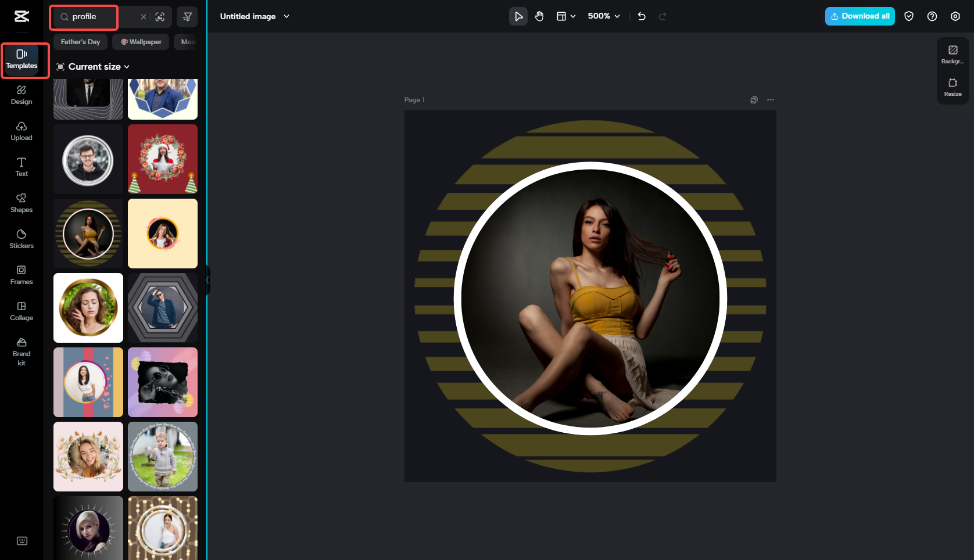974x560 pixels.
Task: Click the search-by-image icon
Action: coord(160,17)
